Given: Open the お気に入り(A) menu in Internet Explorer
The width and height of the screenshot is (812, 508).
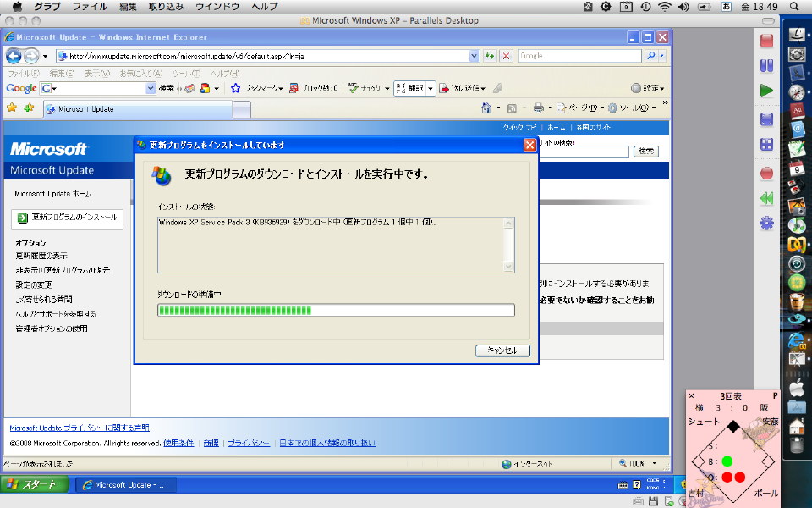Looking at the screenshot, I should click(x=141, y=74).
